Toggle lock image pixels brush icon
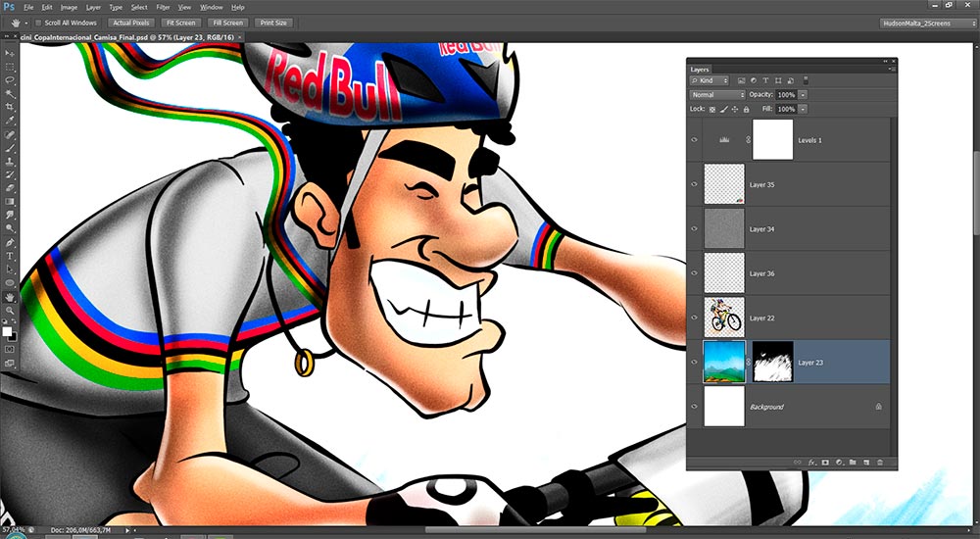 724,110
